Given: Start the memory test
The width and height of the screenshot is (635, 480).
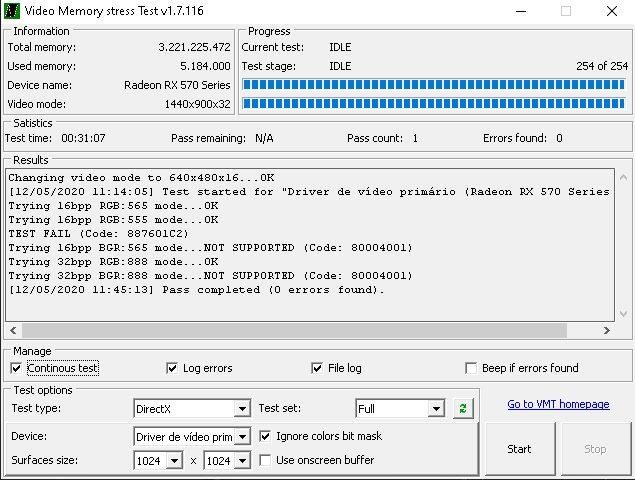Looking at the screenshot, I should coord(520,449).
